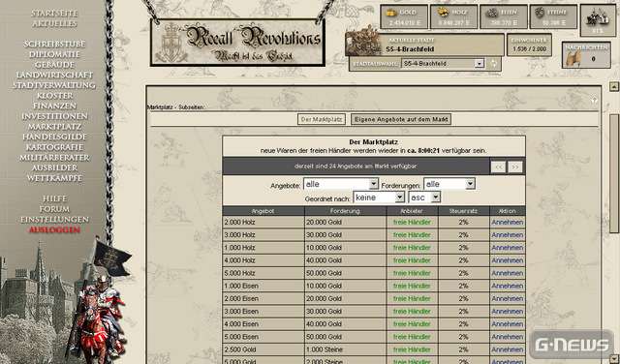
Task: Click the red Ausloggen link
Action: coord(54,230)
